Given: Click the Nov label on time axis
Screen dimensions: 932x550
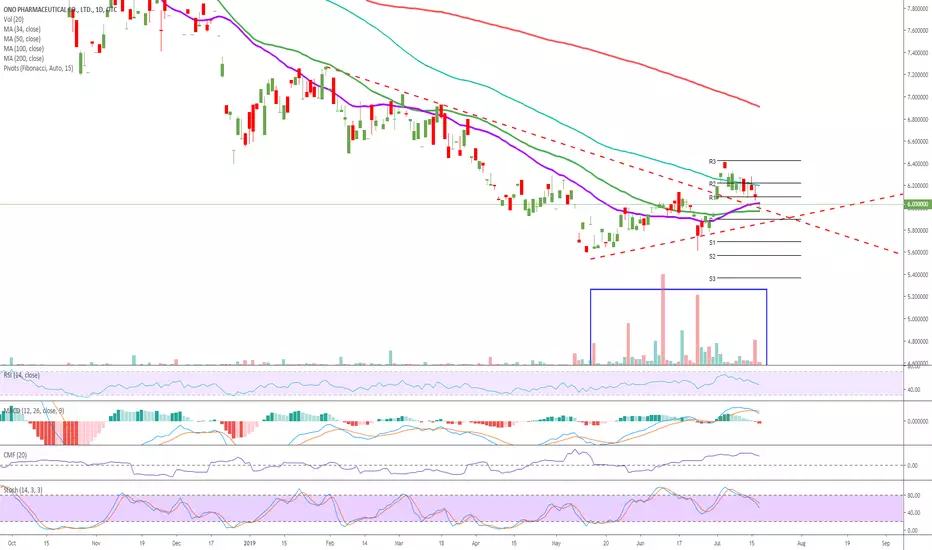Looking at the screenshot, I should click(96, 543).
